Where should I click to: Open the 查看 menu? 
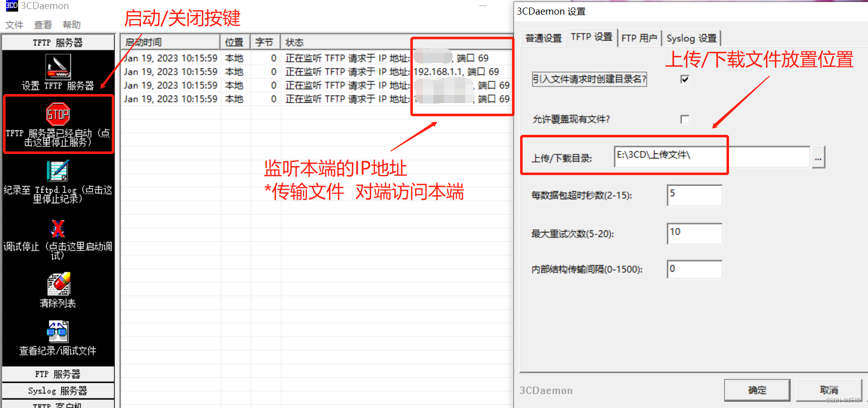point(43,25)
